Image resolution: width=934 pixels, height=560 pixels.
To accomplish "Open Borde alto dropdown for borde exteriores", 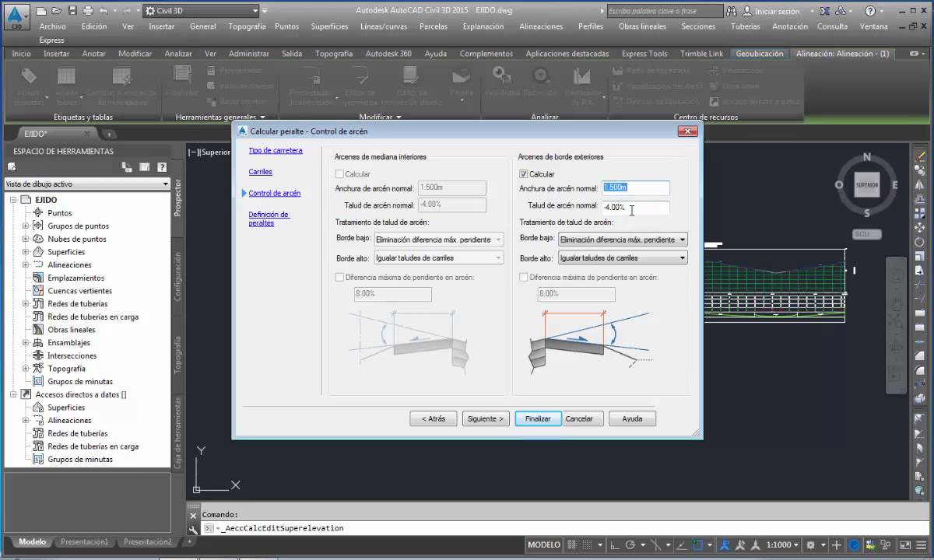I will tap(623, 257).
